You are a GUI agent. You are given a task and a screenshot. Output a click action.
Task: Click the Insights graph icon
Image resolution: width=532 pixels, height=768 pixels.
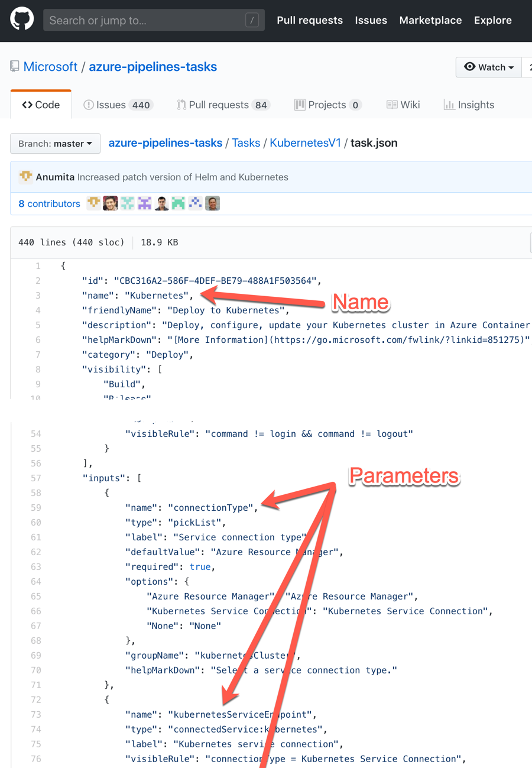[450, 105]
